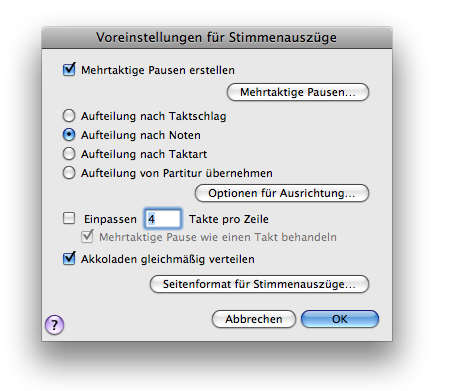Select Aufteilung nach Noten radio button

click(x=69, y=135)
